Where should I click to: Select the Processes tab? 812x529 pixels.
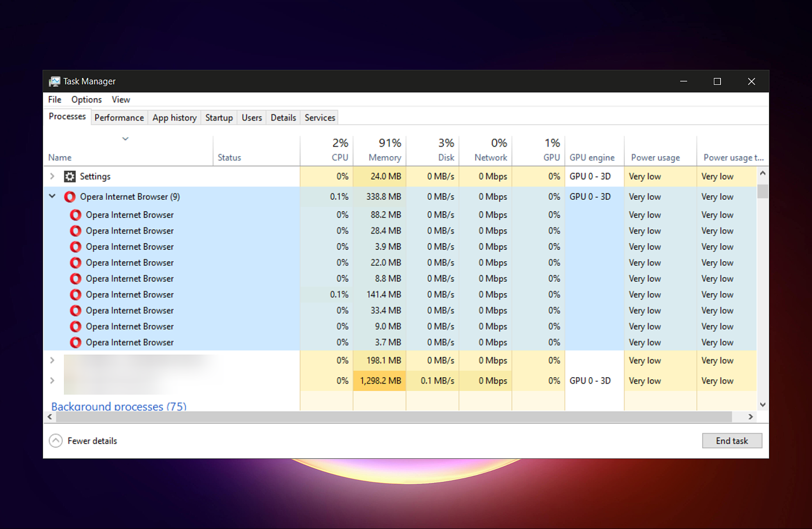pos(67,117)
